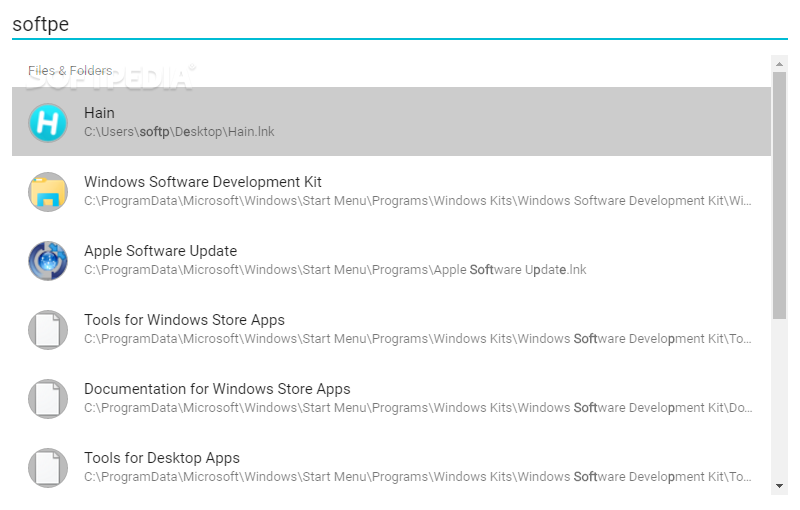Click the path under Documentation for Windows Store Apps

coord(417,407)
